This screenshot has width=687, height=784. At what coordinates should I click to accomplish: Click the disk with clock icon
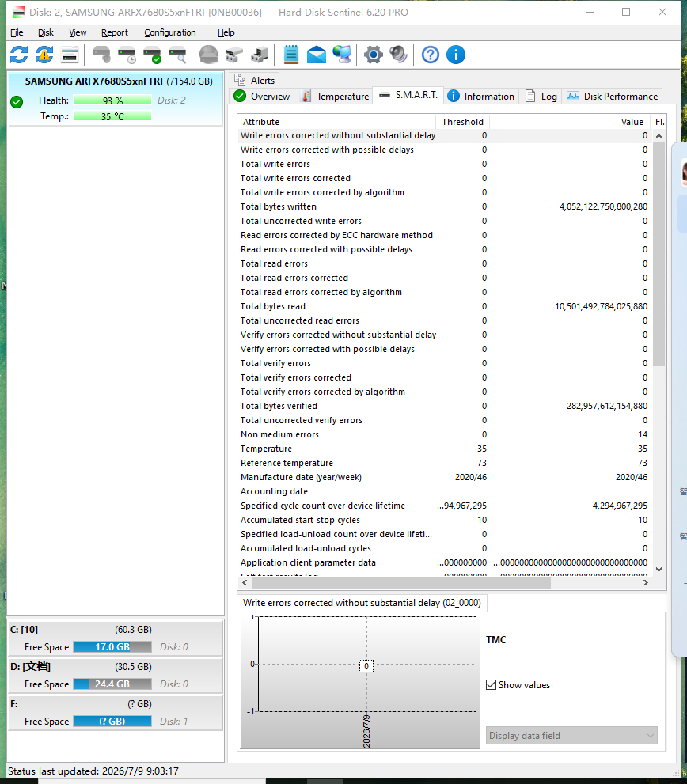point(127,55)
